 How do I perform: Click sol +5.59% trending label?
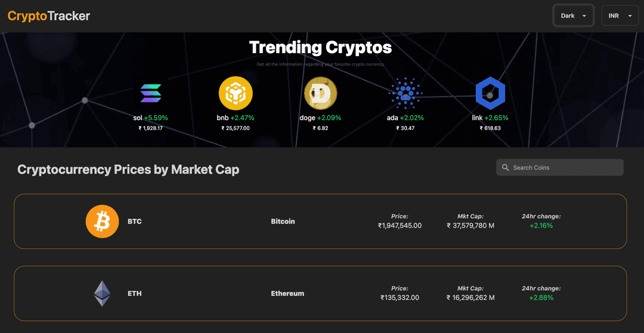coord(151,118)
